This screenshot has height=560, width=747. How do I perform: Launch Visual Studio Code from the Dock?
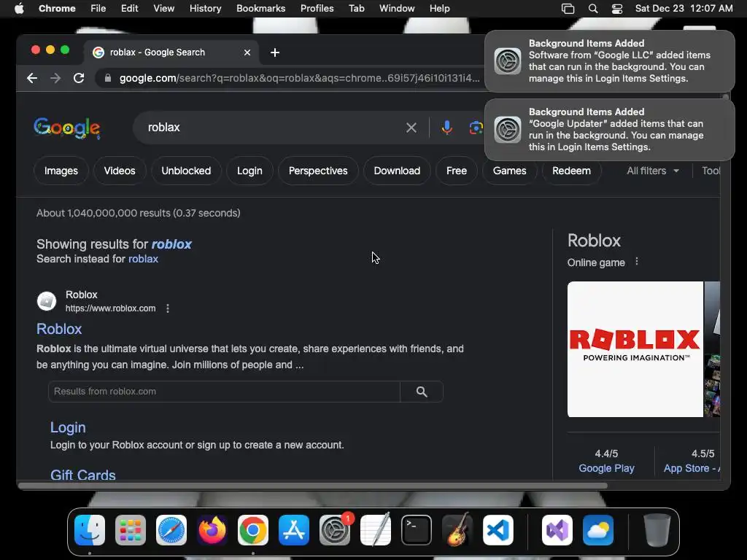click(498, 530)
